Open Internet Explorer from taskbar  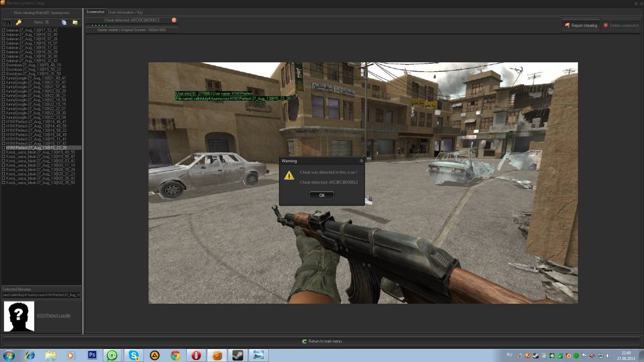30,355
